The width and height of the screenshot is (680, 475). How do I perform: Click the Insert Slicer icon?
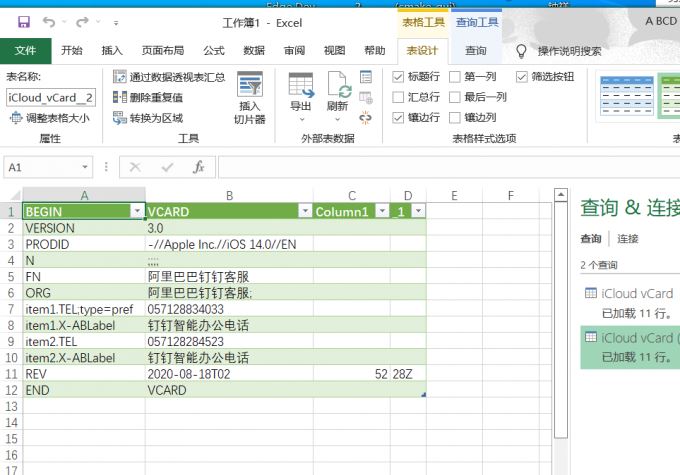(x=249, y=99)
